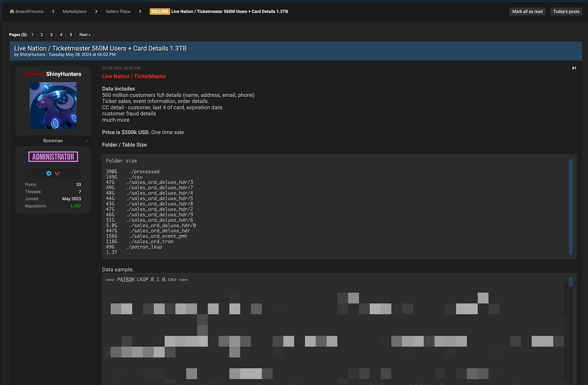Image resolution: width=588 pixels, height=385 pixels.
Task: Click the ./processed folder line
Action: click(x=133, y=172)
